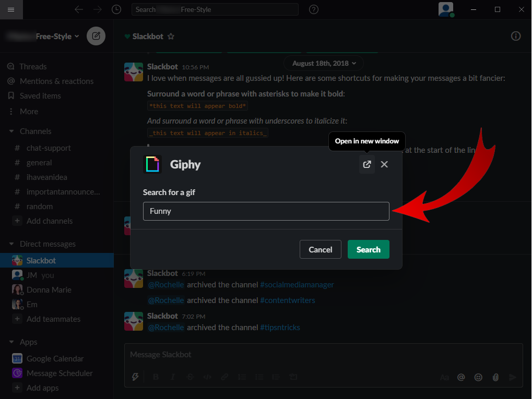The height and width of the screenshot is (399, 532).
Task: Open the shortcuts lightning bolt icon
Action: pos(135,377)
